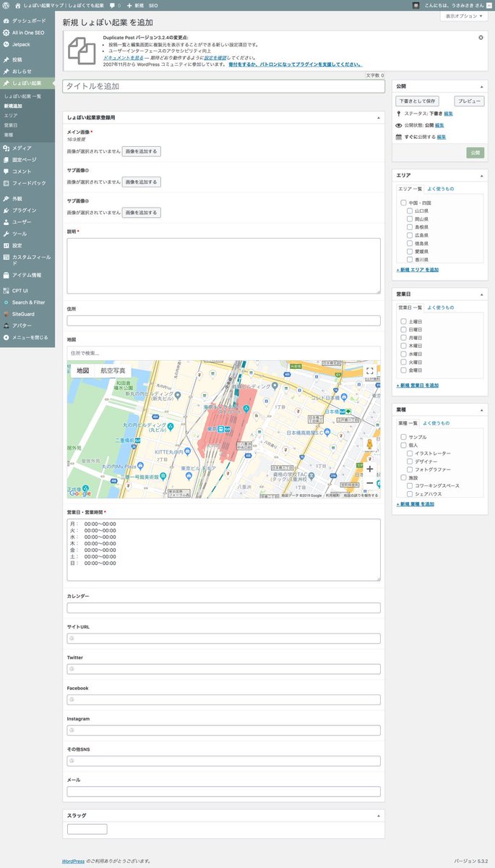Open Media (メディア) in the sidebar
Image resolution: width=495 pixels, height=868 pixels.
pyautogui.click(x=27, y=148)
